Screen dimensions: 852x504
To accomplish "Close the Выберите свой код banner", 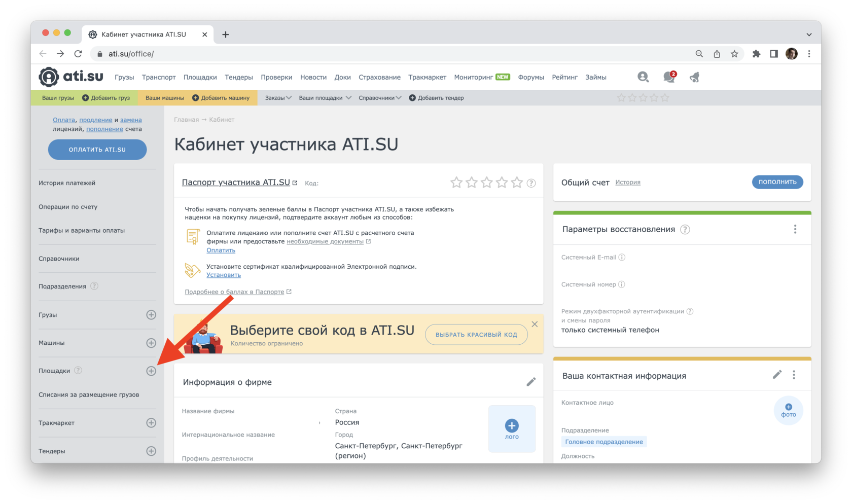I will [x=535, y=324].
